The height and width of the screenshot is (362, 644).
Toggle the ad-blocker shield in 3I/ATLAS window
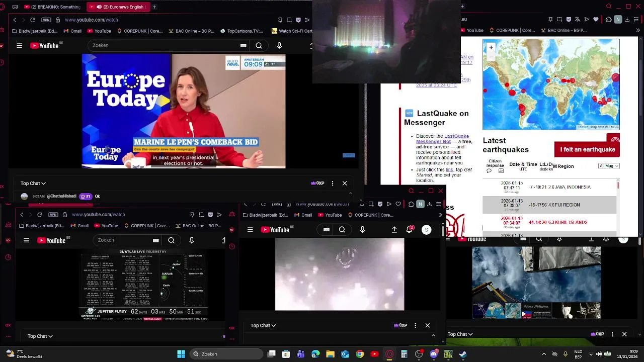210,215
